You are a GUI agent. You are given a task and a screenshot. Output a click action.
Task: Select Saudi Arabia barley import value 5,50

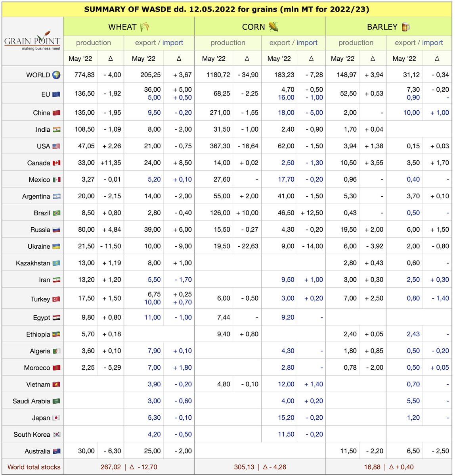click(413, 401)
